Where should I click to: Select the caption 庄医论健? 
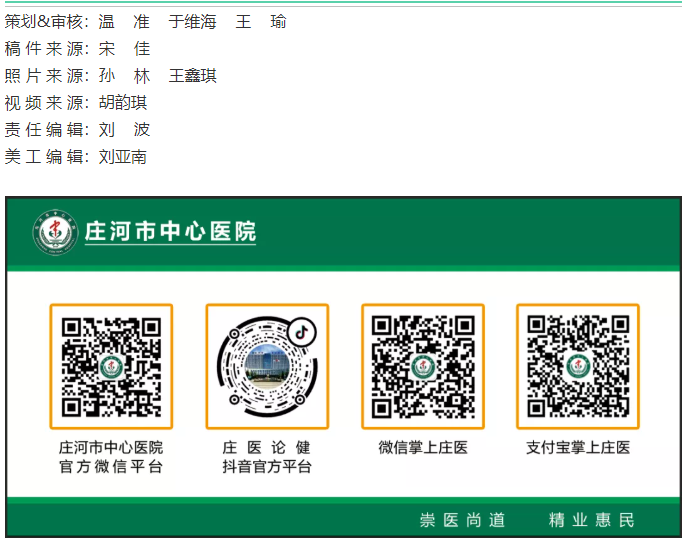(266, 447)
